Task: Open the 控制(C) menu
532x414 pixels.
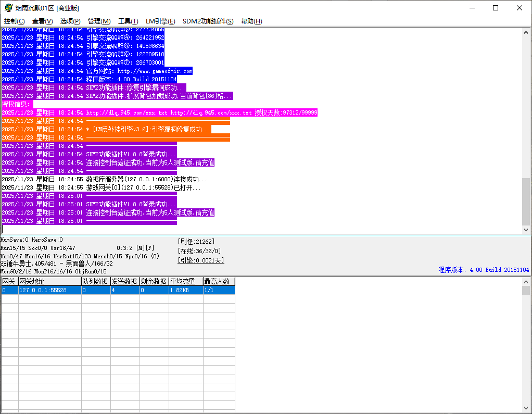Action: (x=14, y=21)
